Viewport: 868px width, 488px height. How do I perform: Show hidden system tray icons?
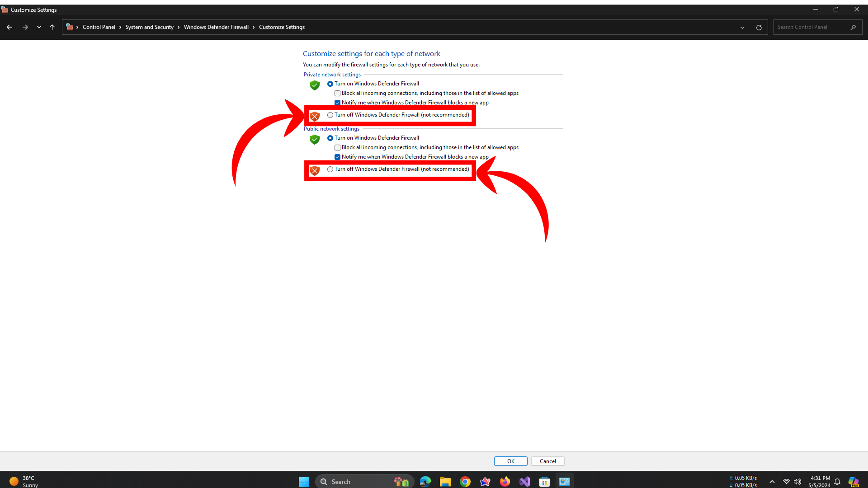click(x=772, y=482)
